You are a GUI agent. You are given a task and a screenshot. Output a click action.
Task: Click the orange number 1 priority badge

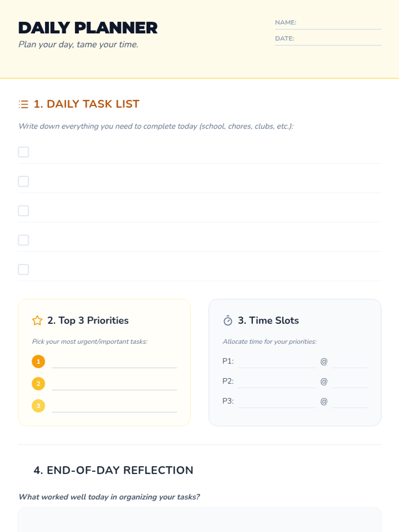38,361
